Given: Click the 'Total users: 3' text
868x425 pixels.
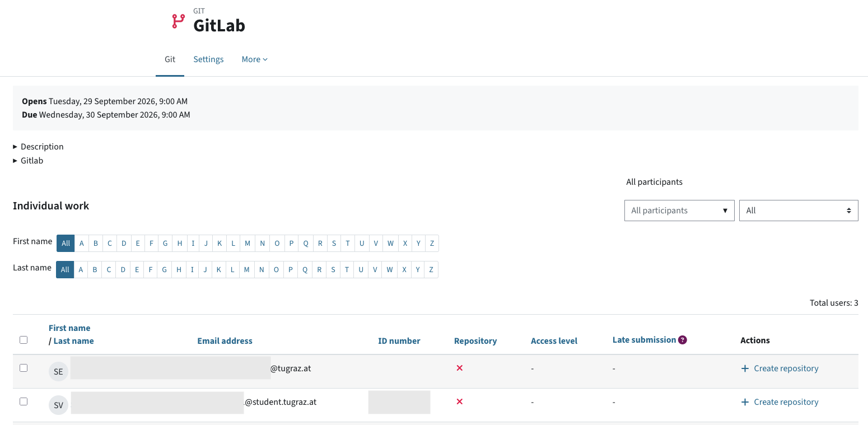Looking at the screenshot, I should tap(834, 303).
